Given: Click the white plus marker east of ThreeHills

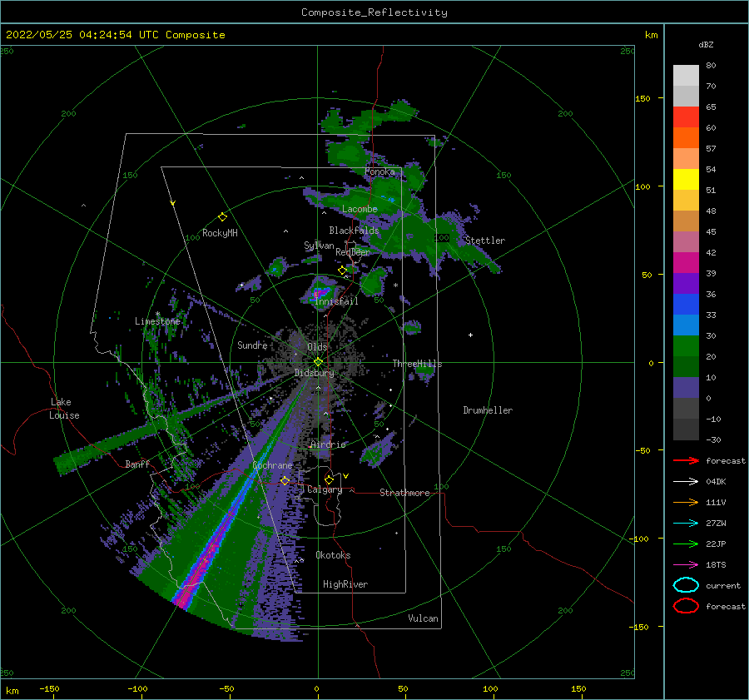Looking at the screenshot, I should [x=470, y=335].
